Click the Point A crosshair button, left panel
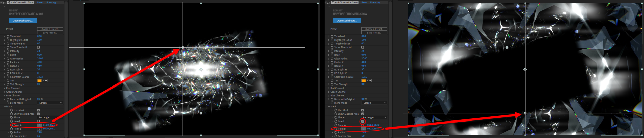The image size is (644, 138). 39,125
